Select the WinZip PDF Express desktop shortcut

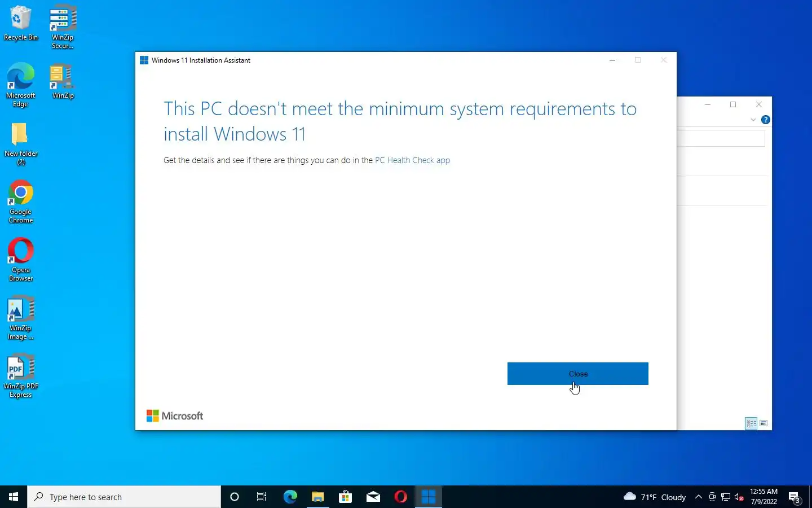[x=21, y=376]
